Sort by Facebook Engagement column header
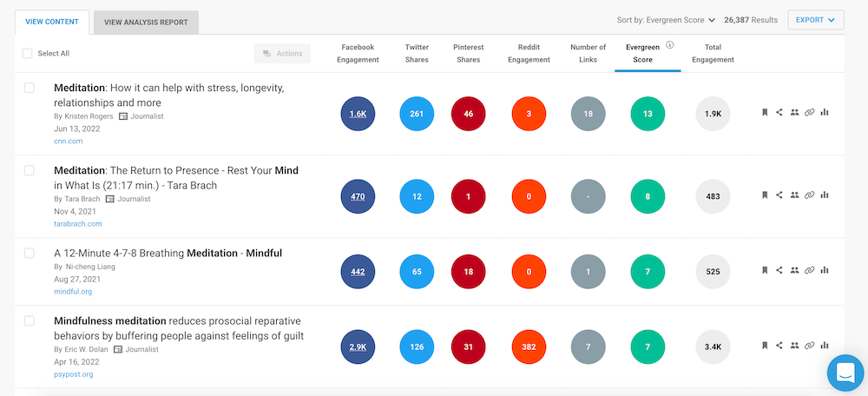Viewport: 868px width, 396px height. (358, 54)
